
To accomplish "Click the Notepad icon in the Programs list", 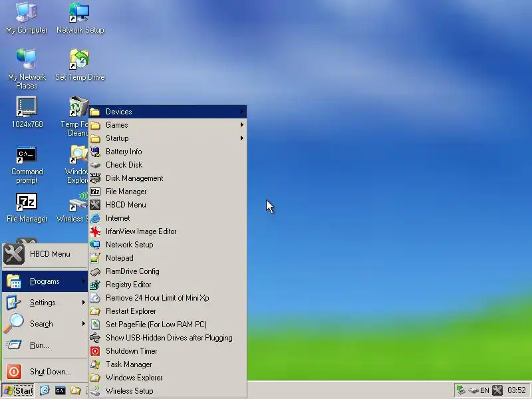I will pos(95,258).
